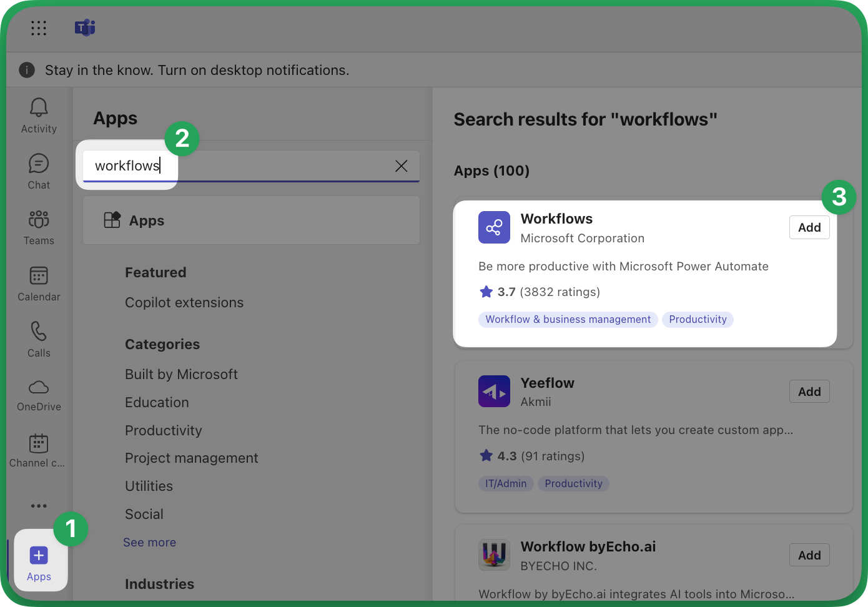Select the Built by Microsoft category
The height and width of the screenshot is (607, 868).
pyautogui.click(x=181, y=375)
